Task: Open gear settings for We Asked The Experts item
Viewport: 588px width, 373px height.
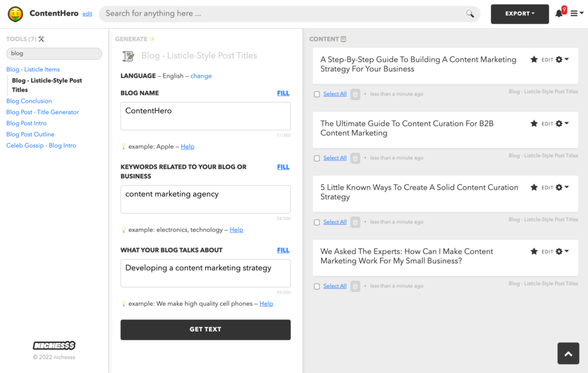Action: click(x=562, y=251)
